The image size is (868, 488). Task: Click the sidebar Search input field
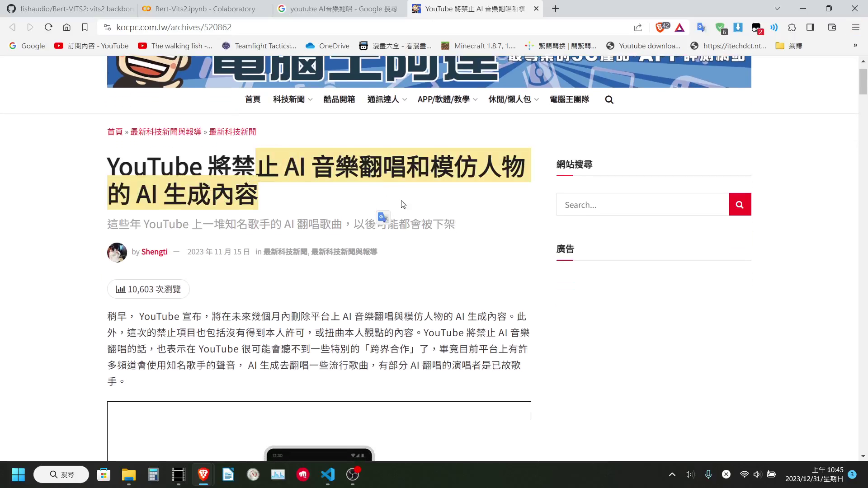pyautogui.click(x=642, y=205)
